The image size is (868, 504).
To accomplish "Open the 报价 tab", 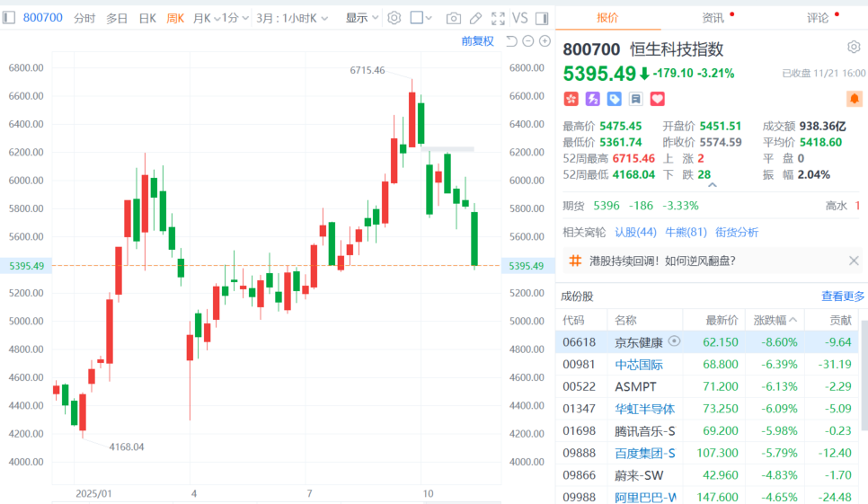I will 607,18.
